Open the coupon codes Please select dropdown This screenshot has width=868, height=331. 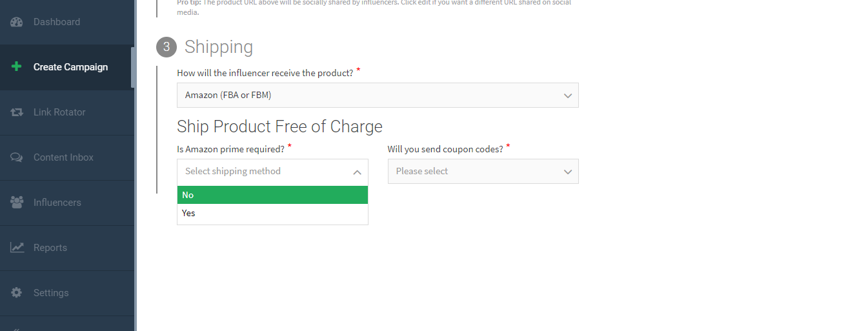(x=483, y=172)
